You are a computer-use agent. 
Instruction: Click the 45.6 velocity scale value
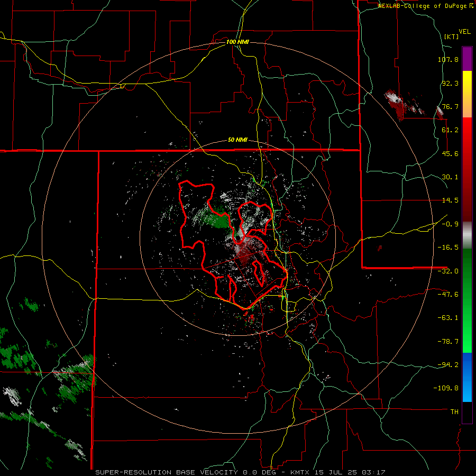450,153
